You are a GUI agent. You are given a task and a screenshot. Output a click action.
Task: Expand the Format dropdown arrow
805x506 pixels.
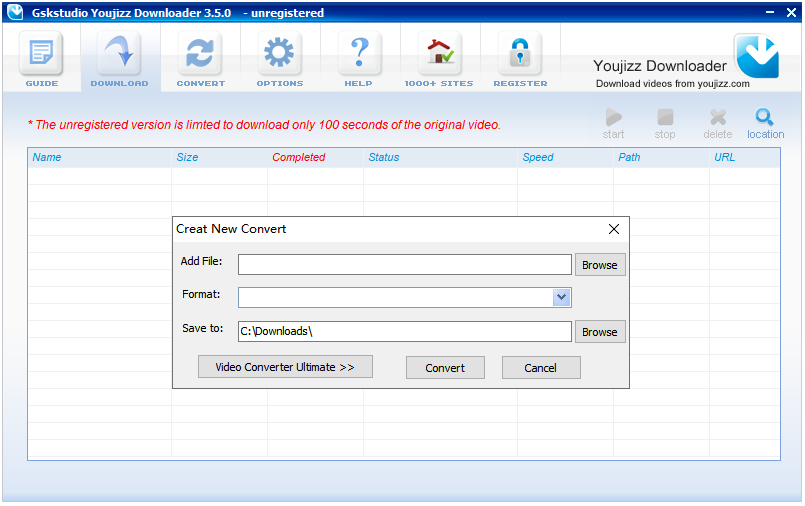click(562, 297)
